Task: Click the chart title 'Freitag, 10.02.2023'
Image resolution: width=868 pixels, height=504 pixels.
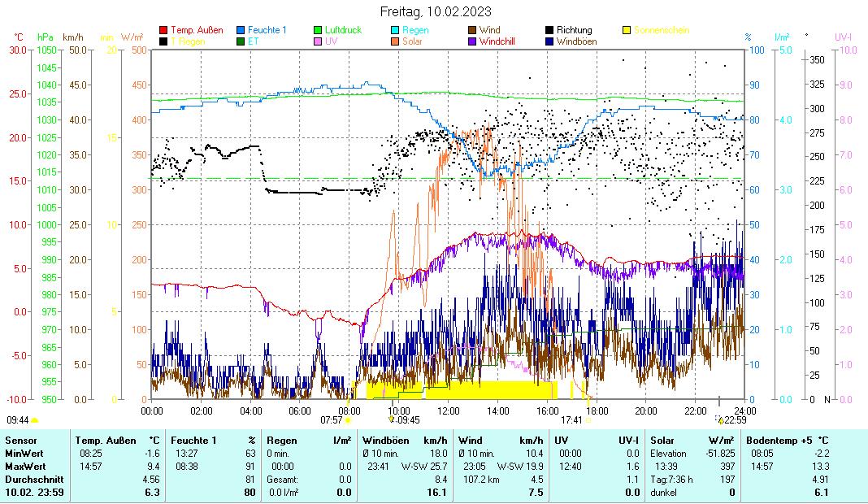Action: click(436, 11)
